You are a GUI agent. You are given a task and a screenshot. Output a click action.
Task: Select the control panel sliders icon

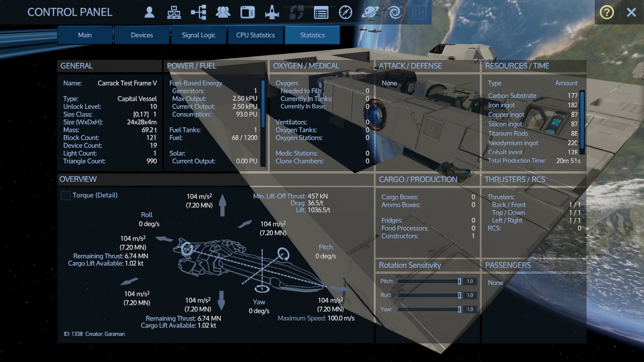click(x=419, y=12)
